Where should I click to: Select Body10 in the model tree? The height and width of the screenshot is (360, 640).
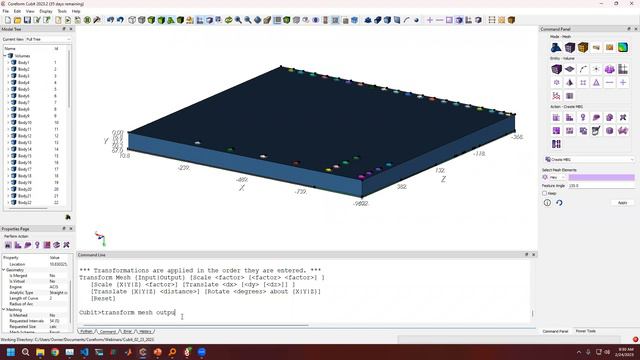[x=24, y=122]
